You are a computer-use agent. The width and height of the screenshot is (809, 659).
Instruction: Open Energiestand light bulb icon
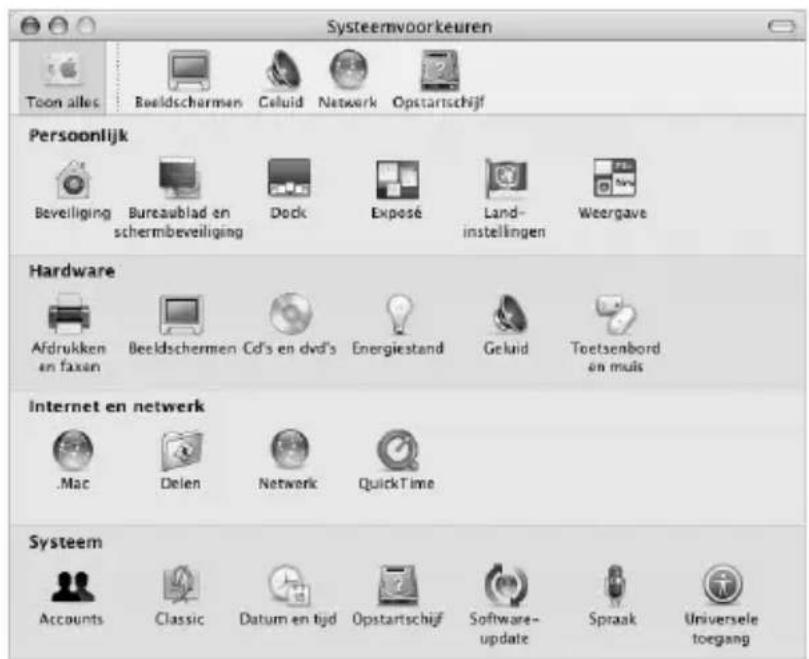coord(399,314)
